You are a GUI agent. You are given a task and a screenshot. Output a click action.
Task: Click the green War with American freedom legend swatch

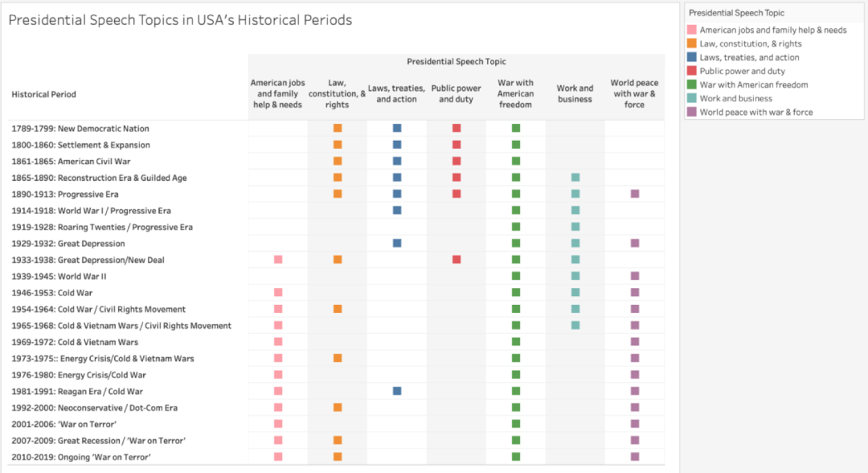tap(691, 84)
